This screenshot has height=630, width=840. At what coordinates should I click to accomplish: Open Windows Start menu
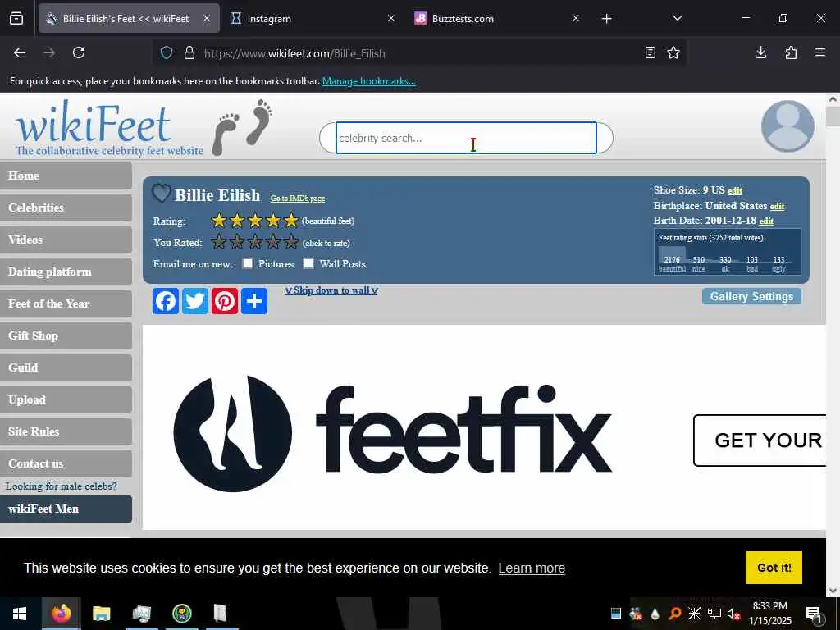(x=20, y=614)
